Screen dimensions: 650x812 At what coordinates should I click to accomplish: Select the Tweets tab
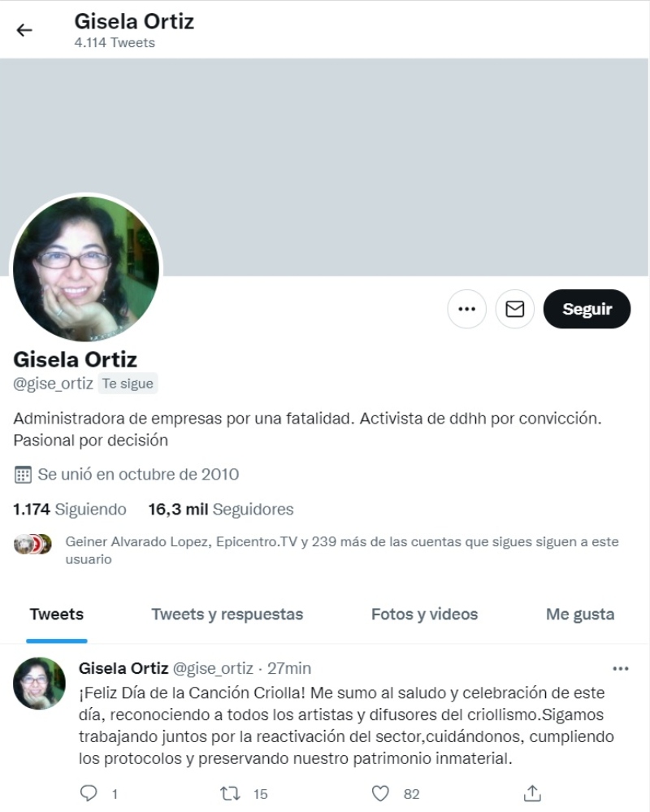tap(56, 614)
